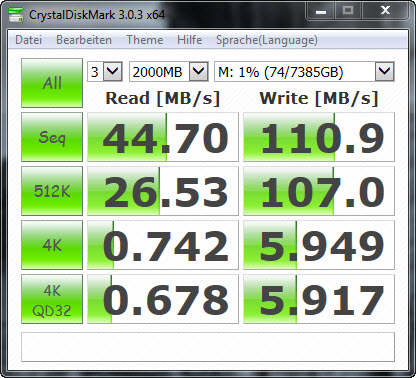Start the 512K benchmark test
Viewport: 416px width, 378px height.
click(x=52, y=191)
